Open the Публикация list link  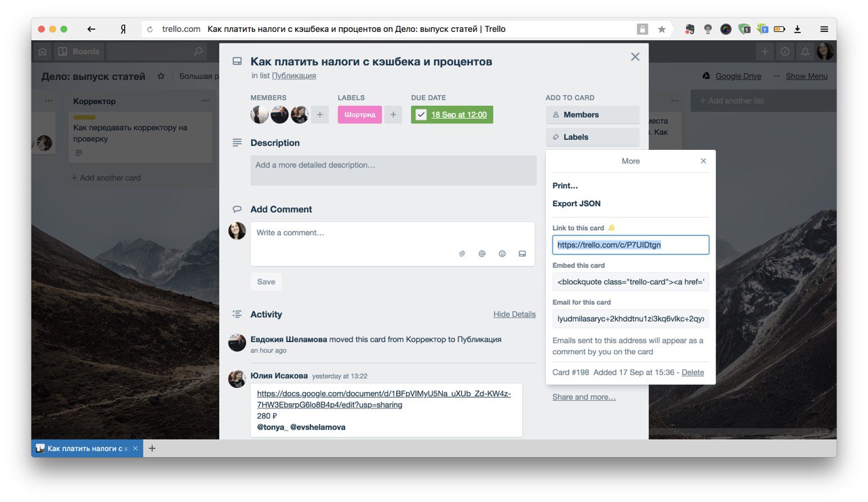pos(294,76)
